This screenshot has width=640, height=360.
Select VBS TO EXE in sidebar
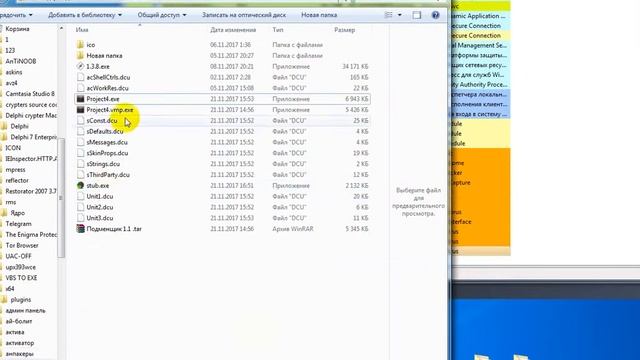click(x=21, y=278)
